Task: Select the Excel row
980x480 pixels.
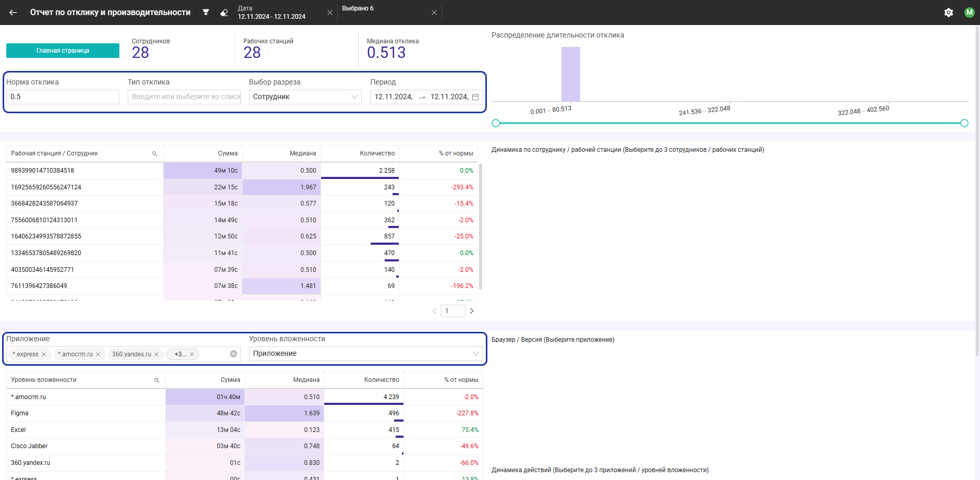Action: click(244, 430)
